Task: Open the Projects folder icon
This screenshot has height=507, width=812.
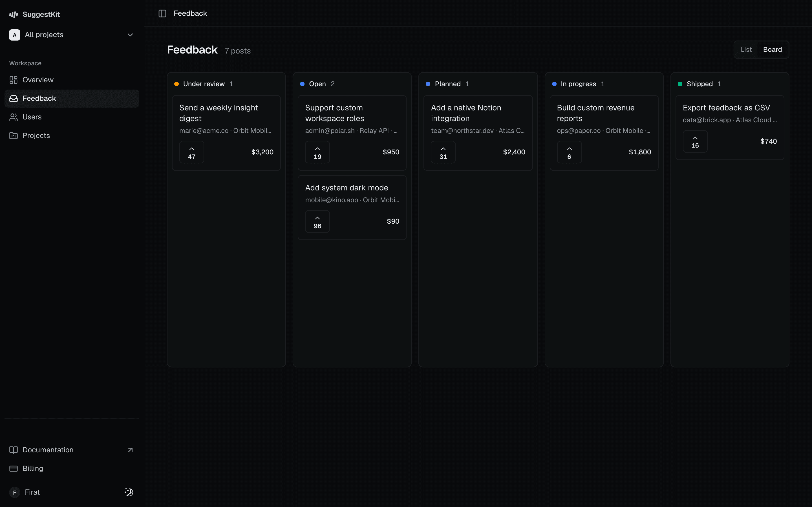Action: tap(14, 135)
